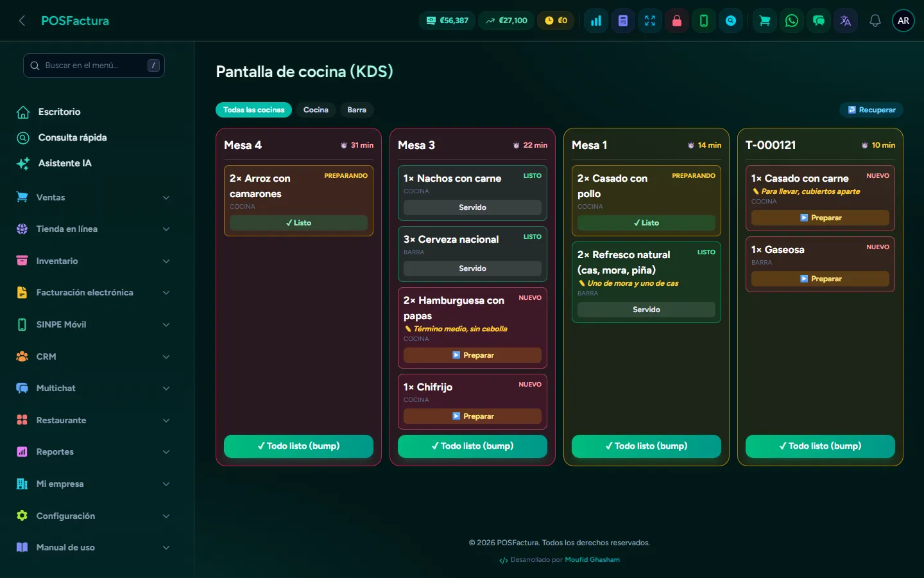
Task: Open the mobile phone icon in toolbar
Action: (x=704, y=21)
